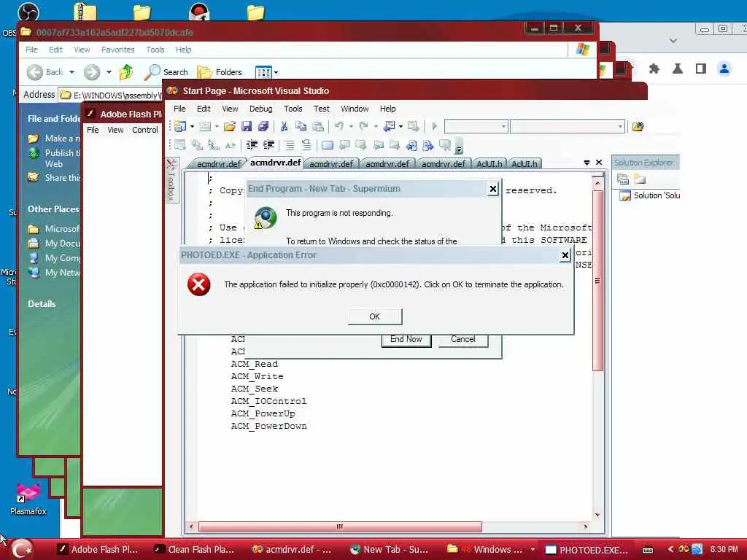The width and height of the screenshot is (747, 560).
Task: Click the Up folder icon in Explorer
Action: (x=126, y=72)
